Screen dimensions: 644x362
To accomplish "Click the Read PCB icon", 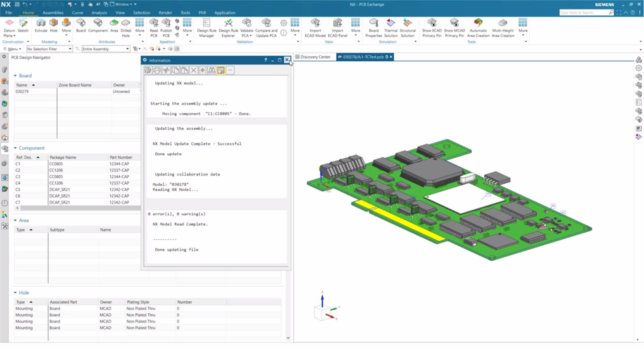I will coord(154,27).
